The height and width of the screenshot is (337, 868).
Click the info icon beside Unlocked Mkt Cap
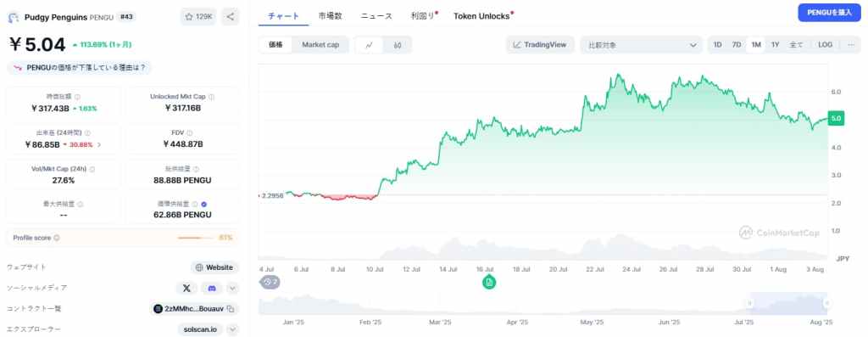click(x=211, y=97)
